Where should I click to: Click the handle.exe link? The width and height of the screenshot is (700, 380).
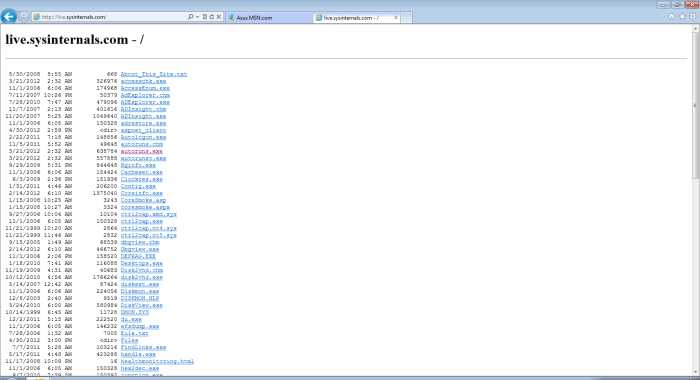tap(138, 355)
